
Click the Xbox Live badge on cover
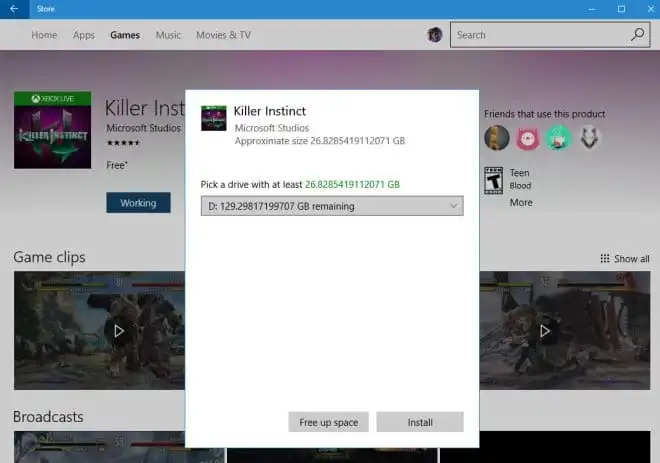(52, 98)
